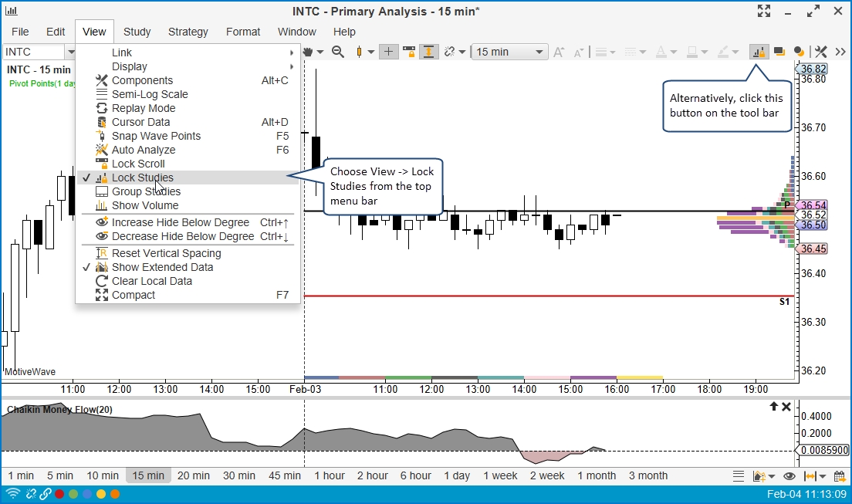Click the zoom out magnifier icon
This screenshot has width=852, height=504.
coord(337,52)
